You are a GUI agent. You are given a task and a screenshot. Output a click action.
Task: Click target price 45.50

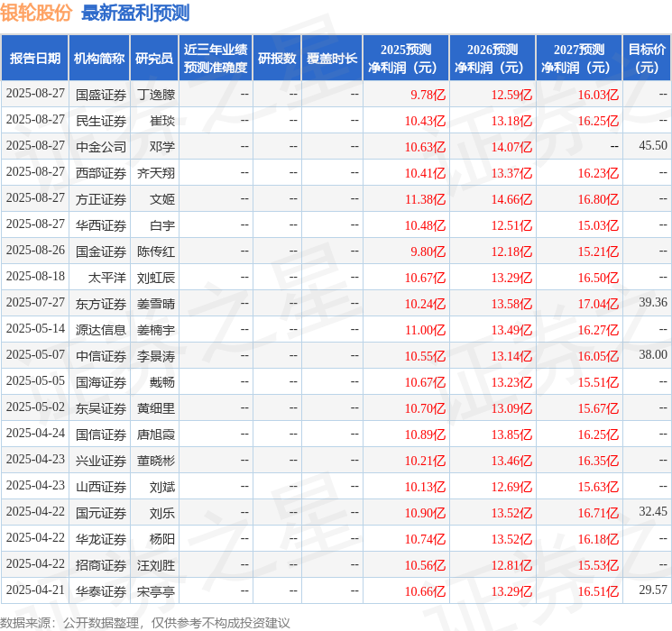point(653,146)
